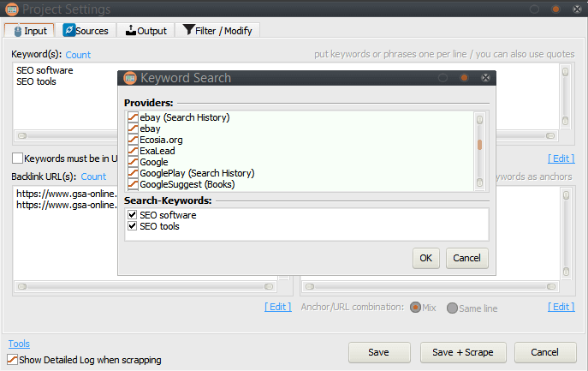Screen dimensions: 588x371
Task: Click the orange minimize dot in Keyword Search
Action: (464, 78)
